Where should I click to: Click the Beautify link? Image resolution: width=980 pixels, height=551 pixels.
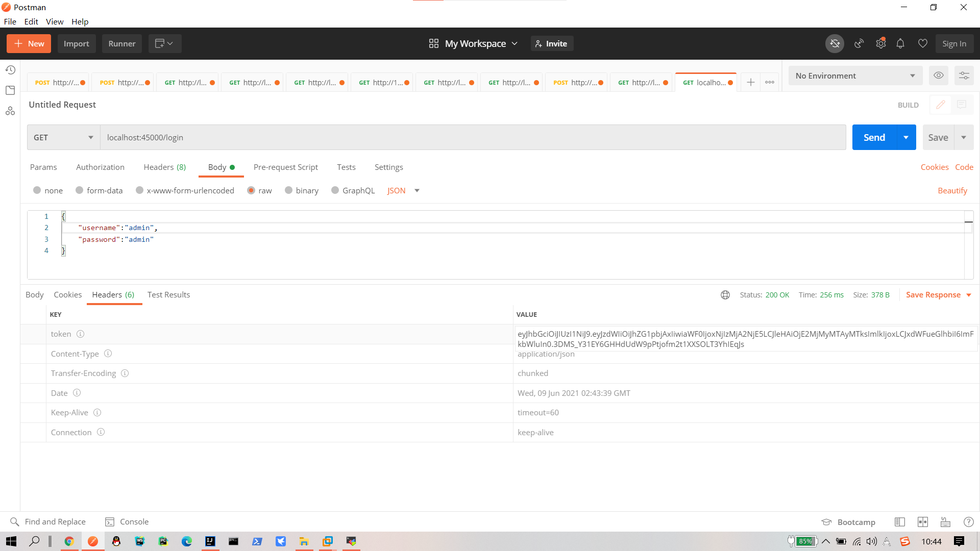(952, 190)
